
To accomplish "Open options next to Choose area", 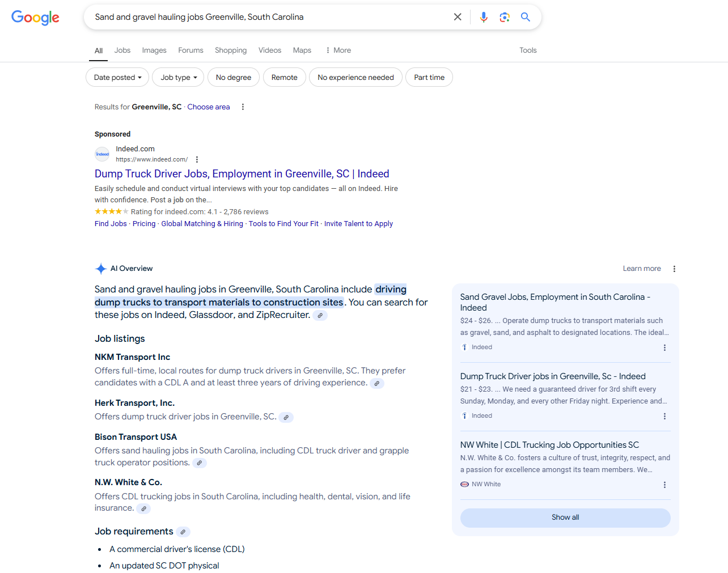I will [x=243, y=107].
